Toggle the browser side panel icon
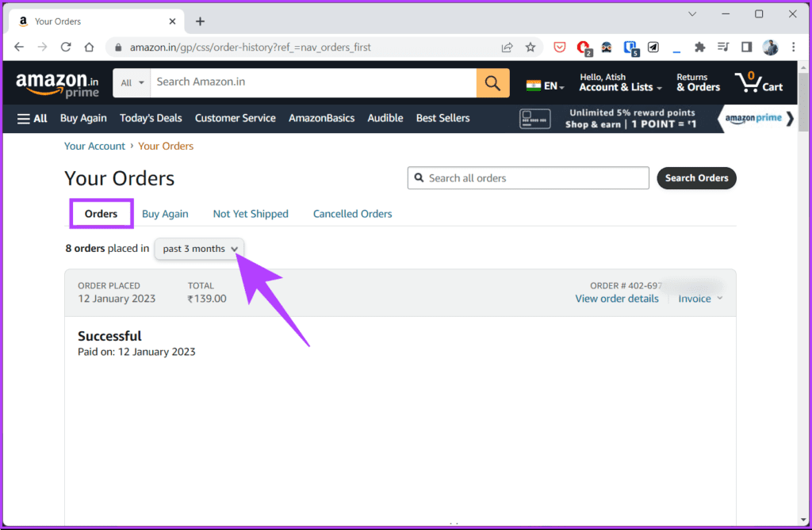812x530 pixels. 746,48
